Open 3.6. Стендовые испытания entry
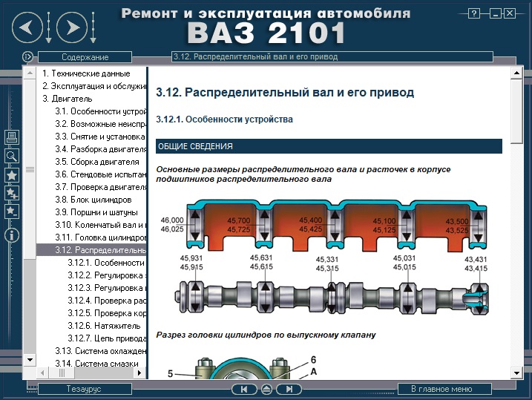The width and height of the screenshot is (532, 400). point(101,174)
